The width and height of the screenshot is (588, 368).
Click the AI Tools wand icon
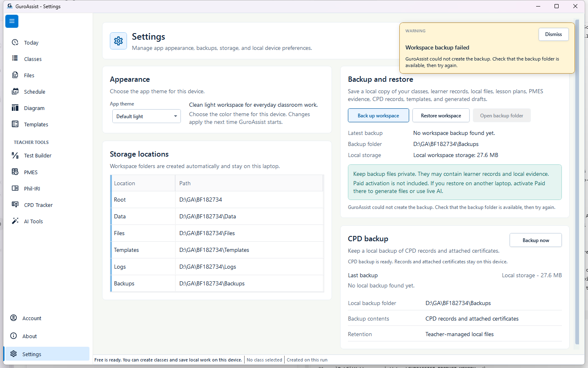click(15, 221)
